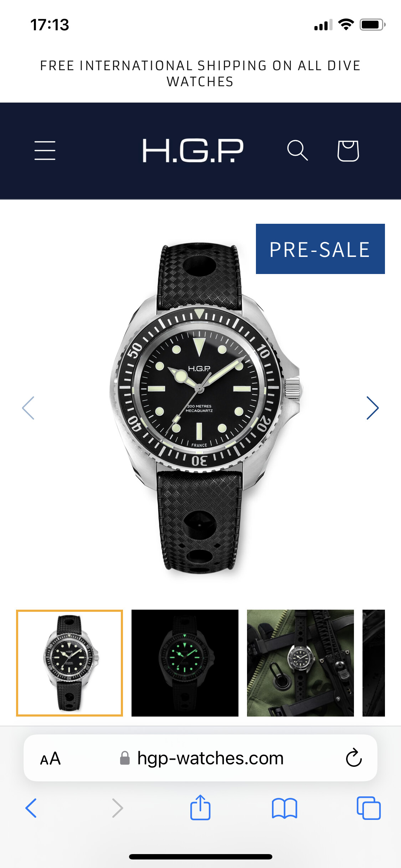Tap the free international shipping banner
The image size is (401, 868).
coord(200,74)
